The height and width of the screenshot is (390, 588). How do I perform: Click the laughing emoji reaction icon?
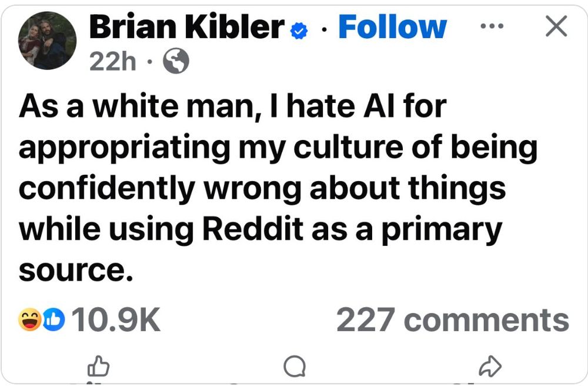click(x=31, y=320)
